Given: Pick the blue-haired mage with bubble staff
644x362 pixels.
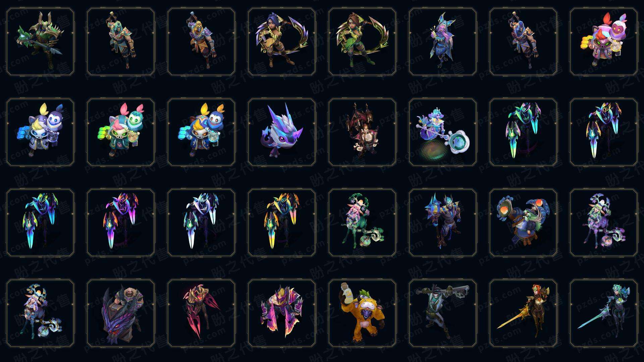Looking at the screenshot, I should click(443, 132).
